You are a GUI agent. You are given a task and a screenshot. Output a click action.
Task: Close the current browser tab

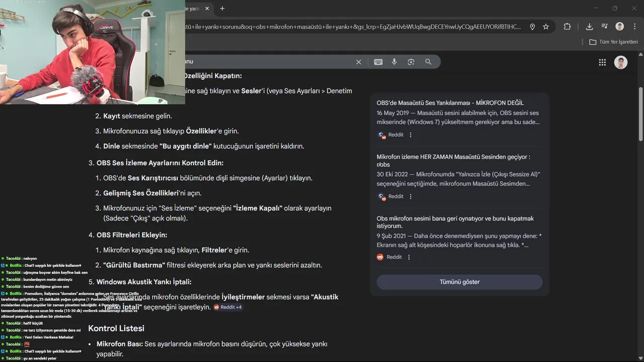[207, 9]
